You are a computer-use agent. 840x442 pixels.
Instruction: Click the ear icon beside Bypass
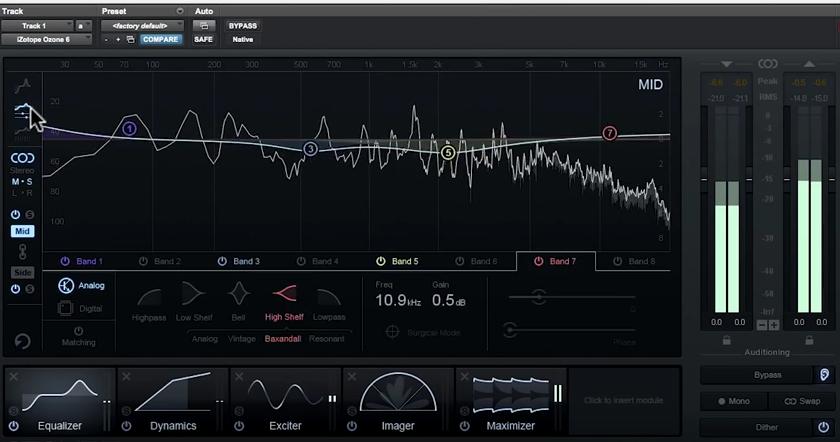coord(824,374)
